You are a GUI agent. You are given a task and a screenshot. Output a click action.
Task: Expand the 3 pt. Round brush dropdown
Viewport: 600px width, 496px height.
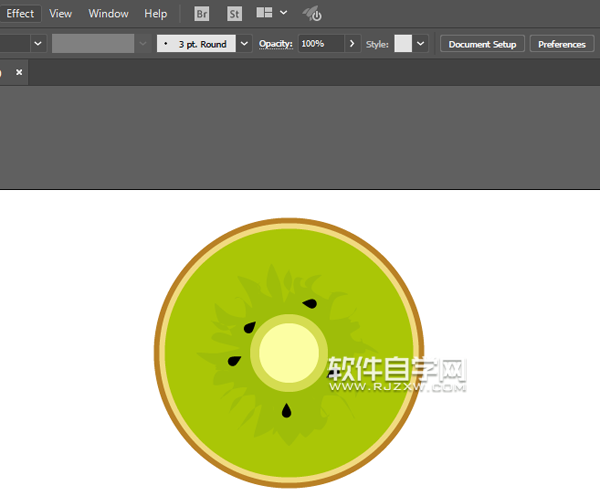coord(244,44)
